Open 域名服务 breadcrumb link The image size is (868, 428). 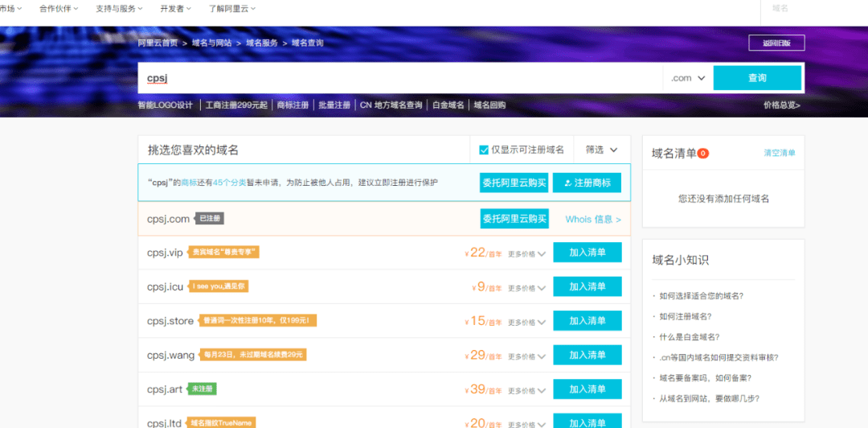click(262, 43)
